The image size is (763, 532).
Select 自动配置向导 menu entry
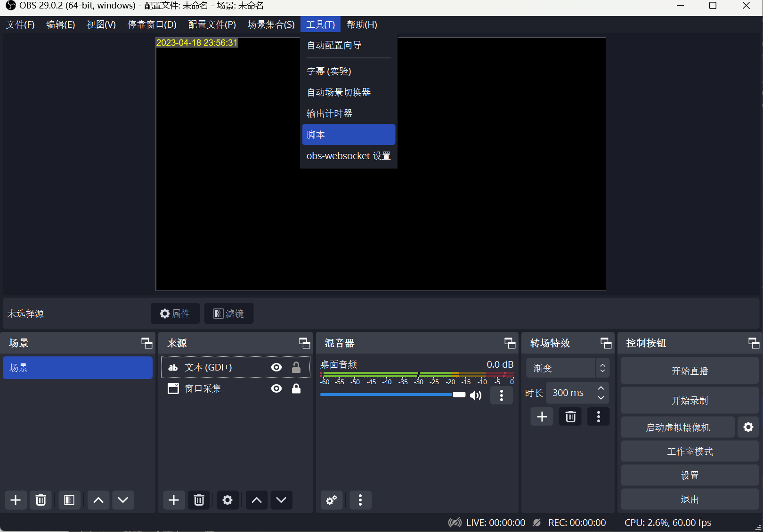349,45
